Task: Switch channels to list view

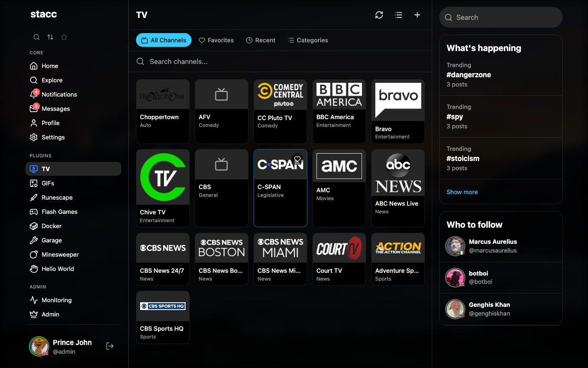Action: 398,15
